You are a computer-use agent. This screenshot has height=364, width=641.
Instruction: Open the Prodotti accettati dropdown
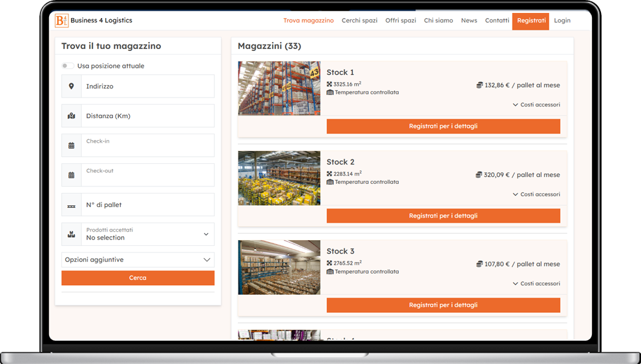pyautogui.click(x=147, y=234)
